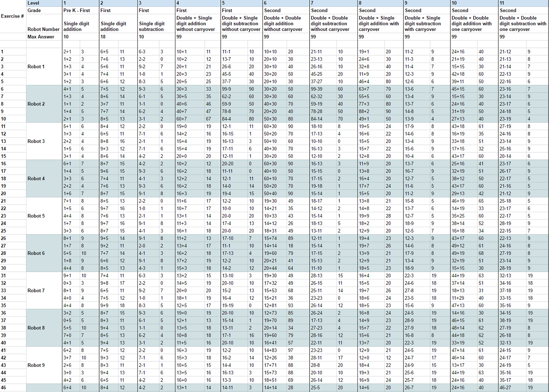Select the 'Grade' label cell
This screenshot has height=392, width=549.
[44, 10]
